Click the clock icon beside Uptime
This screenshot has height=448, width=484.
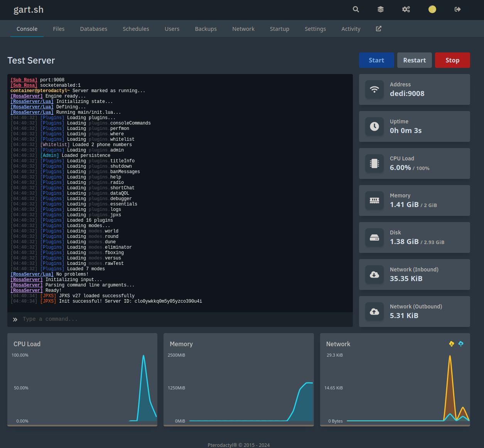(374, 126)
